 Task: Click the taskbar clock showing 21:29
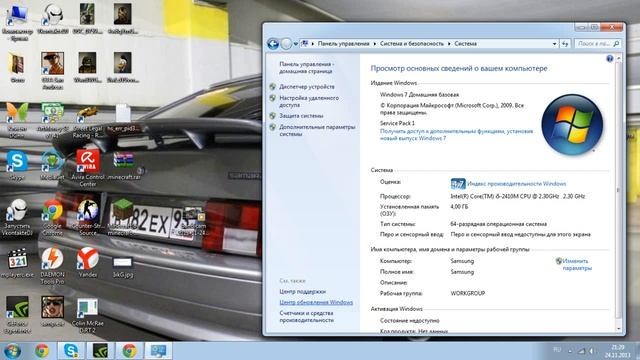[618, 351]
